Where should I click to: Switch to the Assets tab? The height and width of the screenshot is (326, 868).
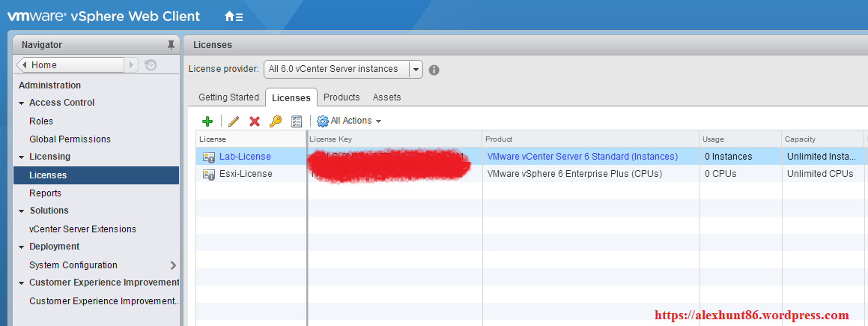387,97
